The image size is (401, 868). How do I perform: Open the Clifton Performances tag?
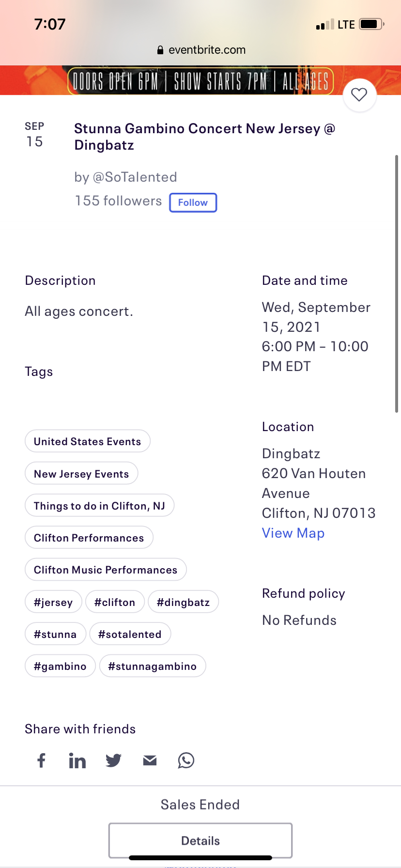(x=89, y=537)
